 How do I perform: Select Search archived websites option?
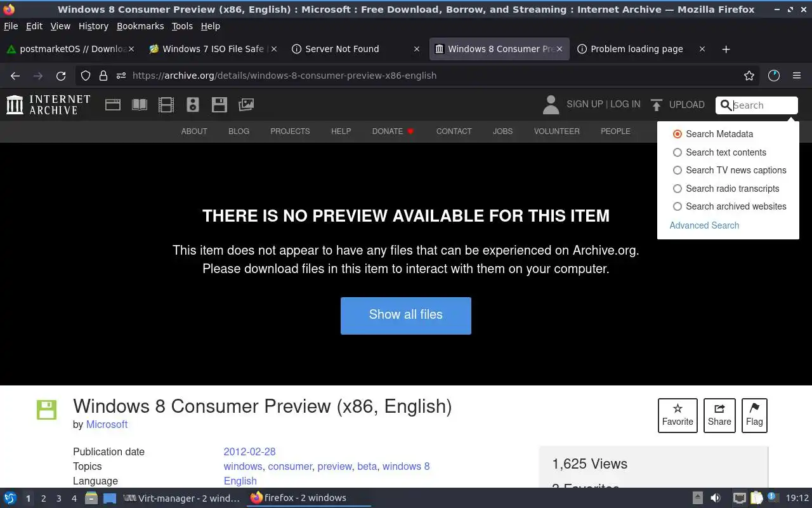678,206
